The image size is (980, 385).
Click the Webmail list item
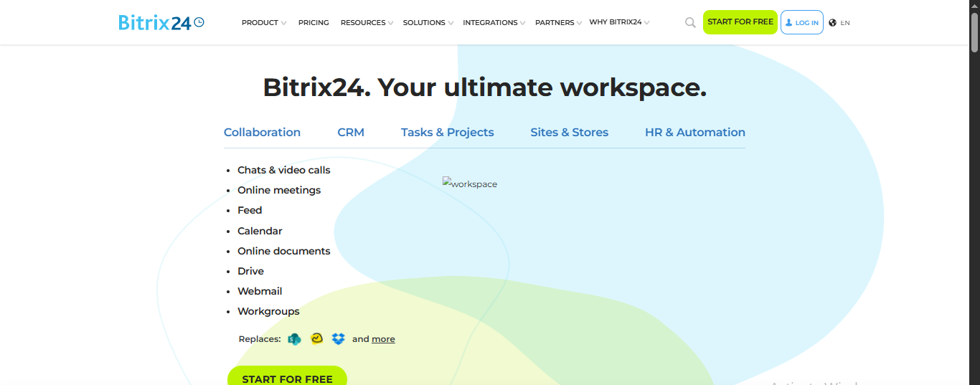(260, 291)
